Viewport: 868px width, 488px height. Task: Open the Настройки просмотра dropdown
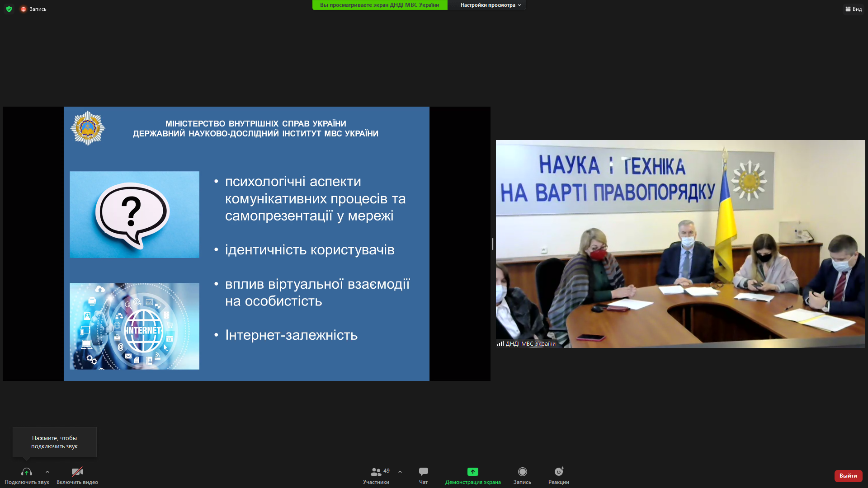490,5
